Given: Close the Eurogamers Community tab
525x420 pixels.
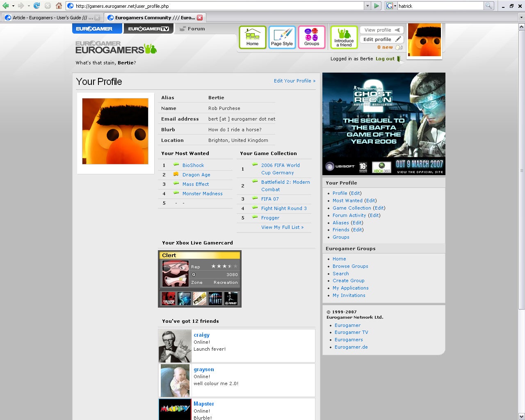Looking at the screenshot, I should [200, 18].
